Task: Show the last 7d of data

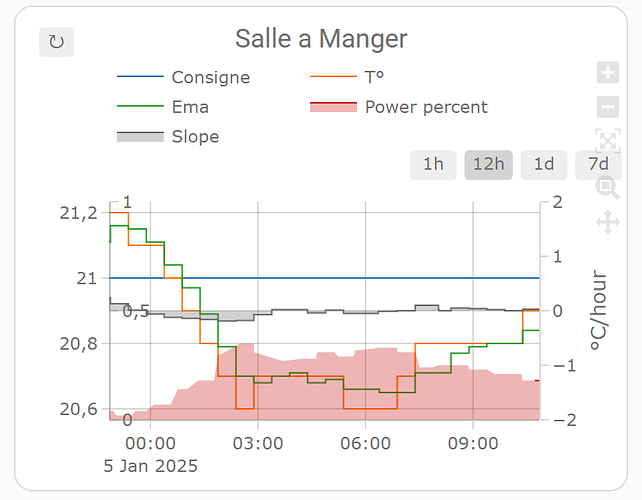Action: point(598,164)
